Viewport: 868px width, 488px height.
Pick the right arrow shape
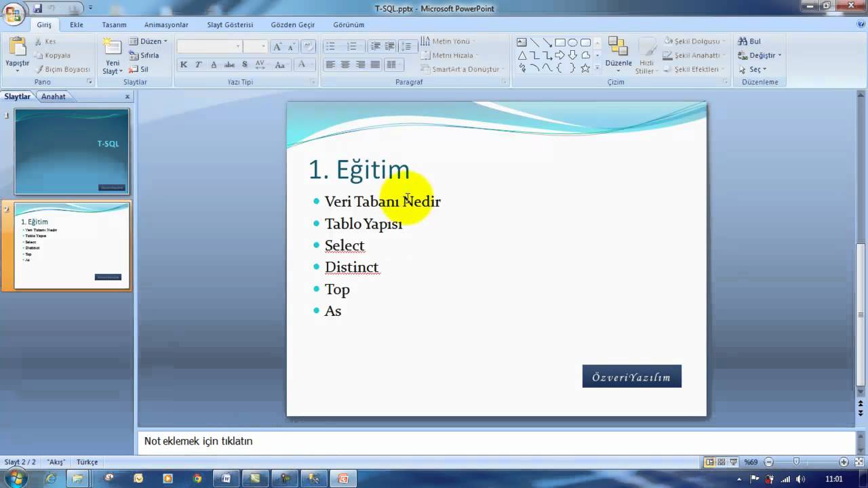(x=560, y=55)
